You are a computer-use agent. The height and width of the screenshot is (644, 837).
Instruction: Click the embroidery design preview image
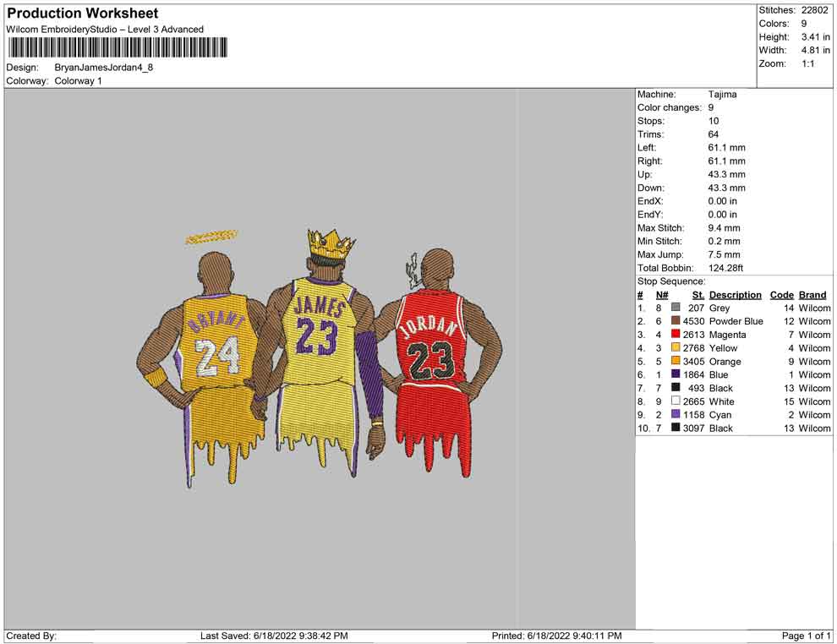pos(320,358)
